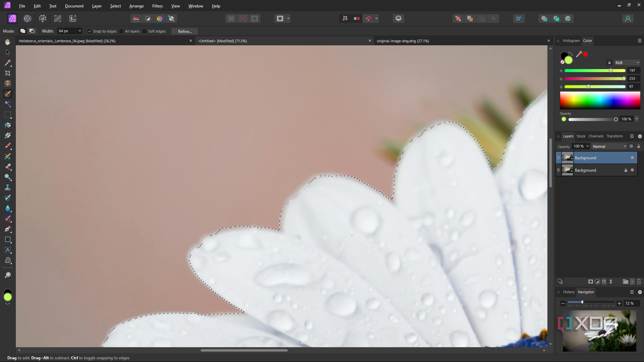
Task: Open the Assistant options icon
Action: click(398, 18)
